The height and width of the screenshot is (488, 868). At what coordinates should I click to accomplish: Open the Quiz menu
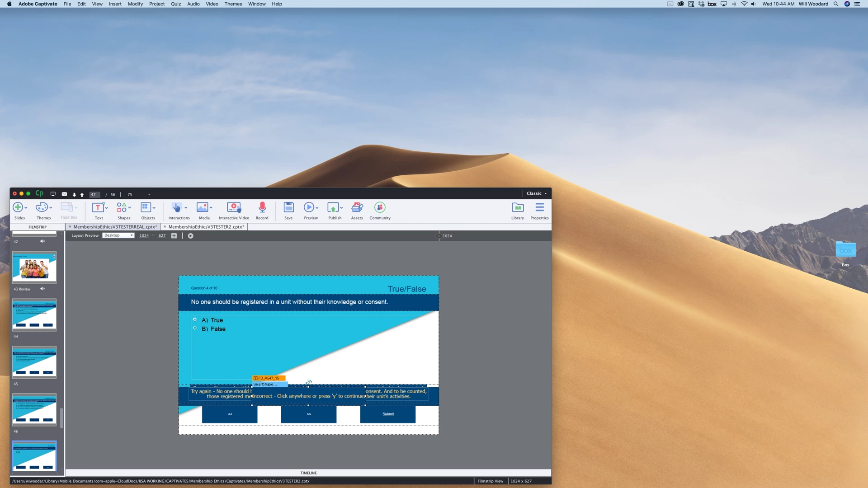tap(175, 4)
